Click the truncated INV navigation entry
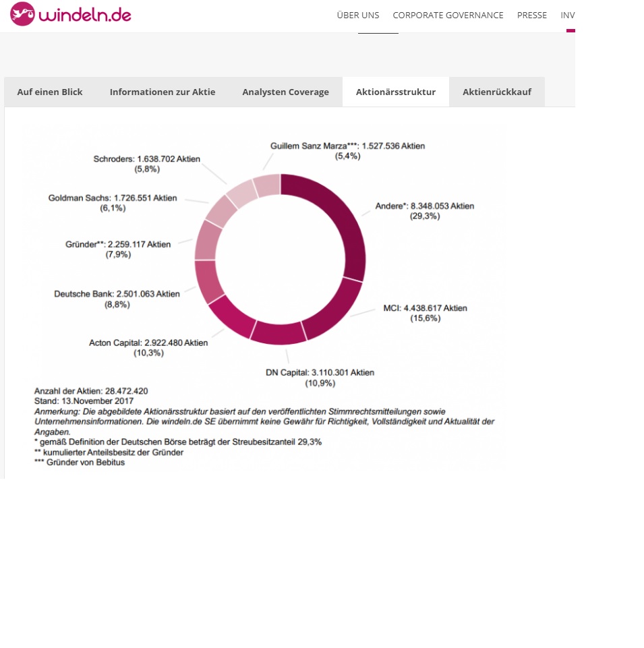 (567, 15)
